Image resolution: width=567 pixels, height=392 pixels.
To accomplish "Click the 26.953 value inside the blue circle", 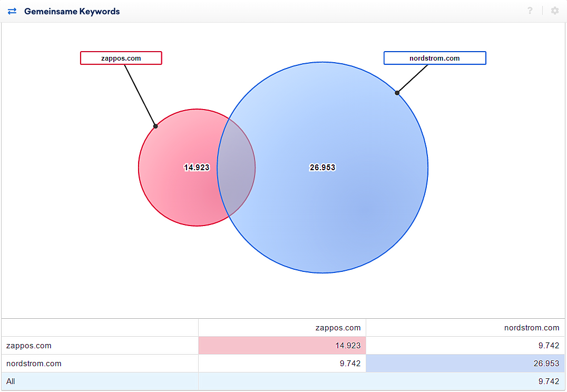I will 322,168.
